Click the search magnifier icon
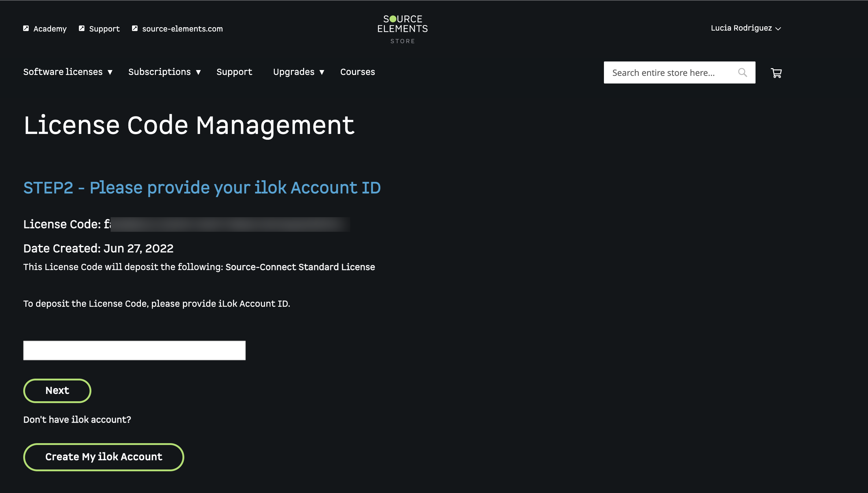The height and width of the screenshot is (493, 868). click(742, 72)
